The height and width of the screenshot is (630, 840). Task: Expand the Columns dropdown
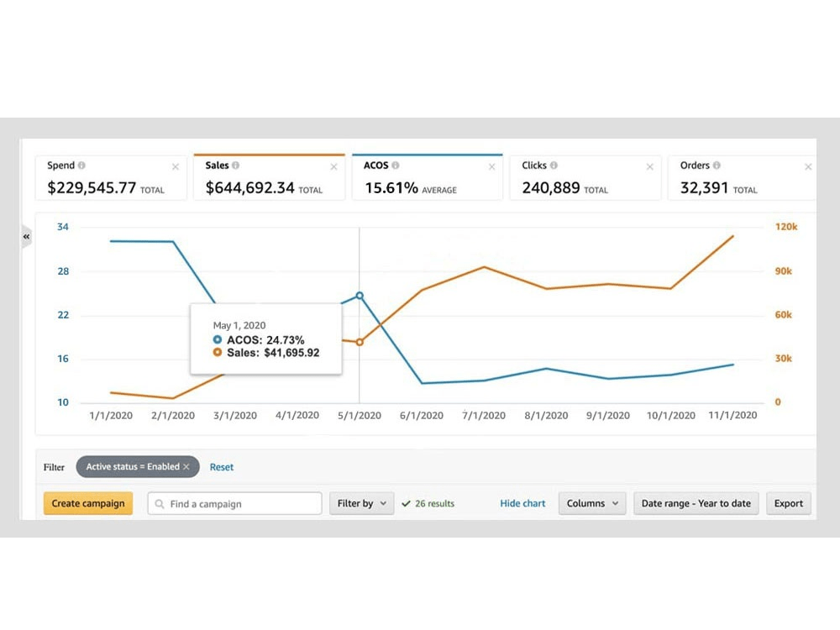pyautogui.click(x=591, y=504)
